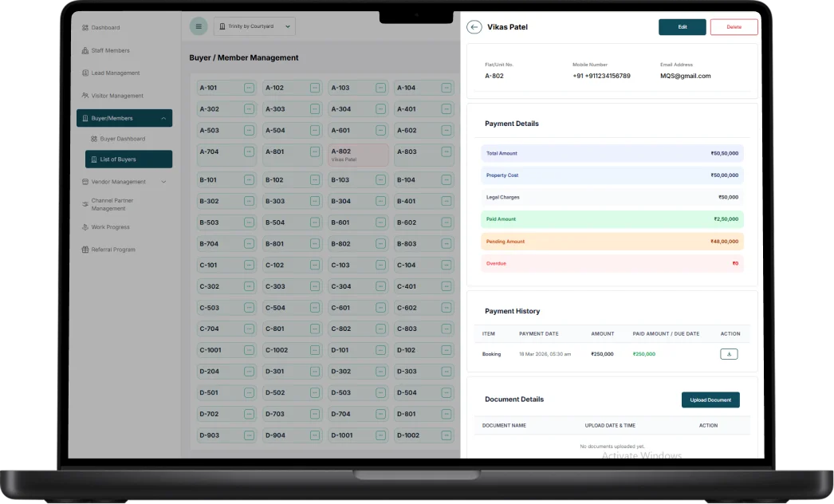Select unit card B-803
This screenshot has width=834, height=504.
coord(424,244)
